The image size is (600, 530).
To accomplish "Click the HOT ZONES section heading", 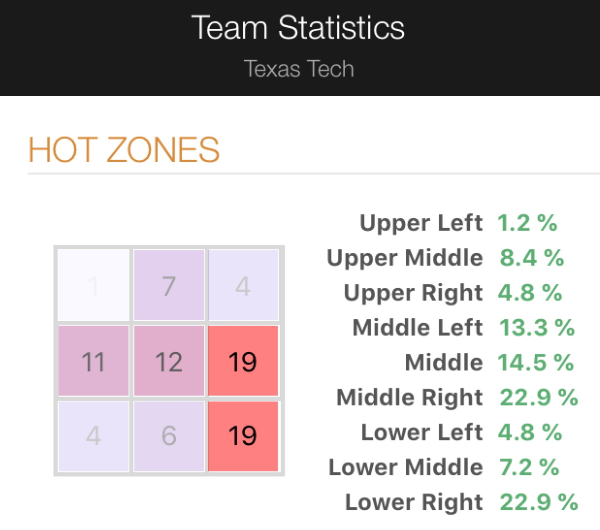I will click(x=124, y=150).
